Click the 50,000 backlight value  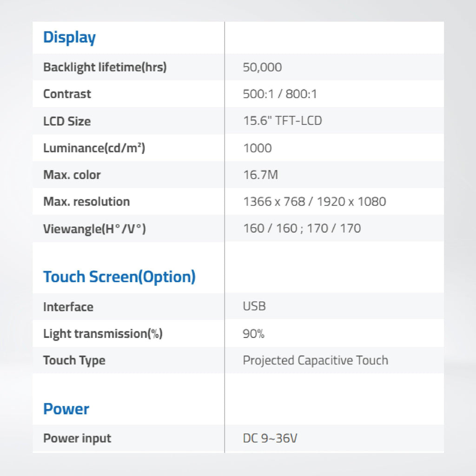pyautogui.click(x=262, y=67)
